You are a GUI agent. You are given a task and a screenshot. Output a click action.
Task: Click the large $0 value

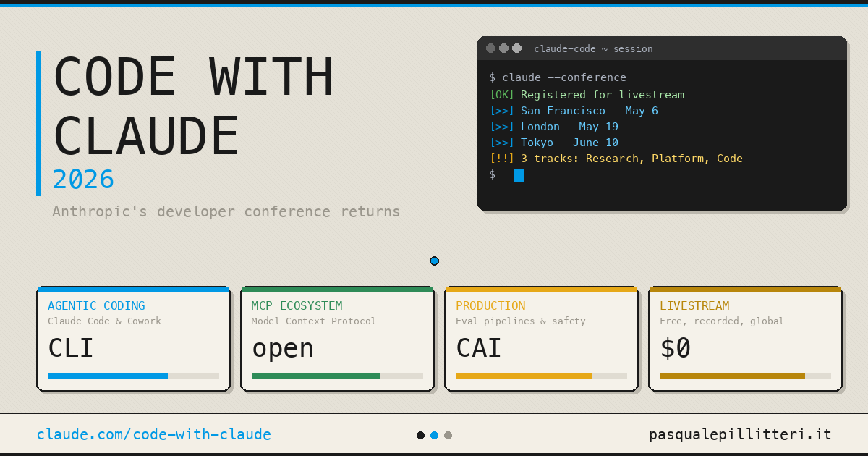click(676, 348)
